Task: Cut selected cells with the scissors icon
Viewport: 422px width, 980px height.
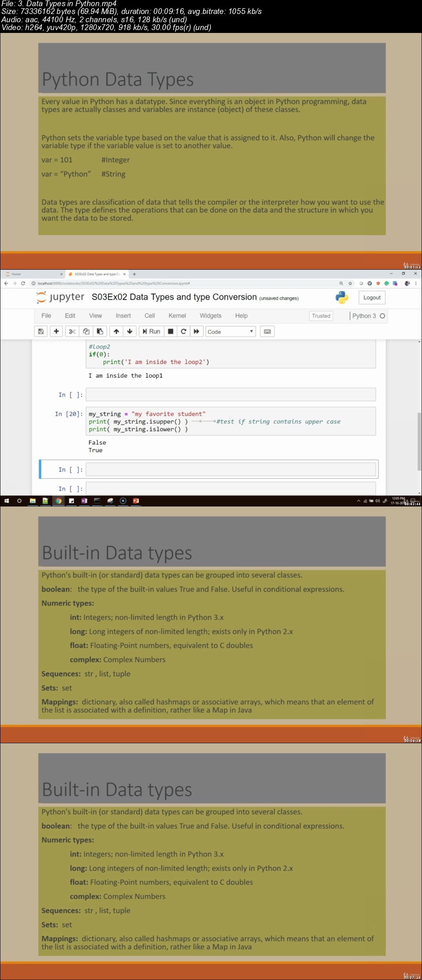Action: point(72,331)
